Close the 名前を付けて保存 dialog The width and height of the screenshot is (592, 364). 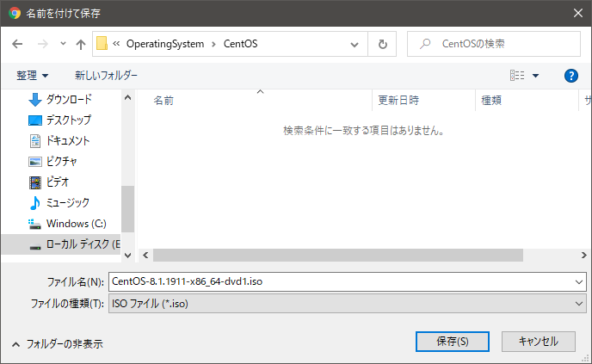click(x=578, y=13)
